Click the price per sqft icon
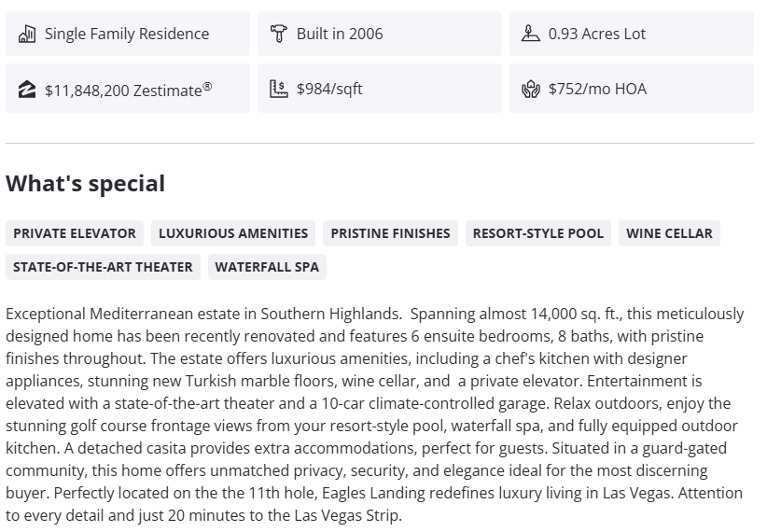The width and height of the screenshot is (767, 532). pos(278,89)
